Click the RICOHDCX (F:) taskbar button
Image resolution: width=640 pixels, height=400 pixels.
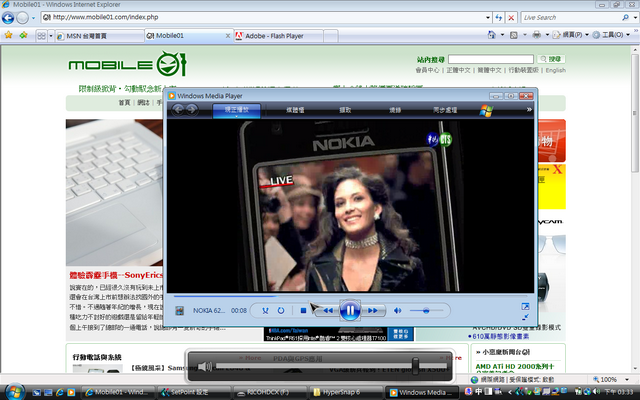pos(269,392)
